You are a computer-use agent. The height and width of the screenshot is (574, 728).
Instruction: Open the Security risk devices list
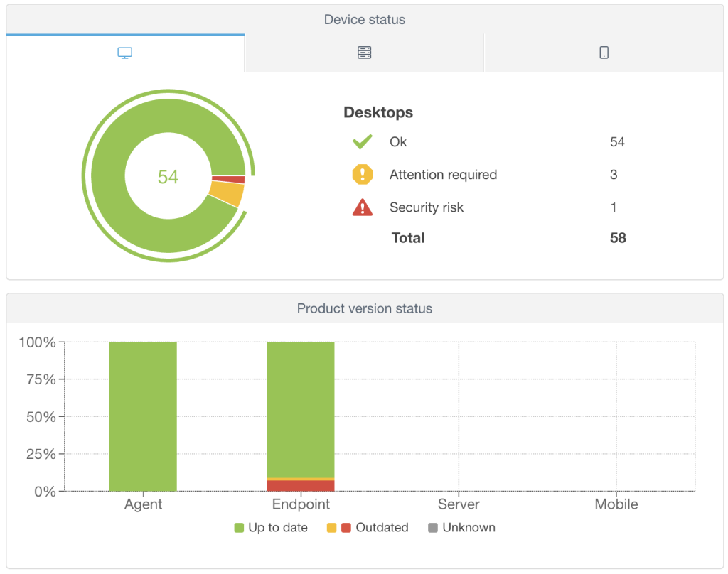(x=427, y=207)
